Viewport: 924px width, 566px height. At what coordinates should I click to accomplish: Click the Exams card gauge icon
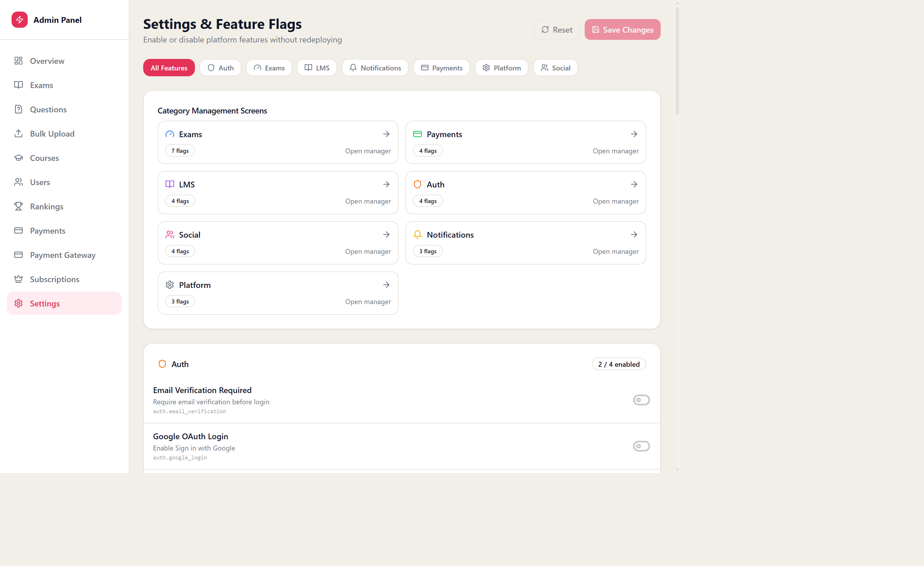pos(170,134)
